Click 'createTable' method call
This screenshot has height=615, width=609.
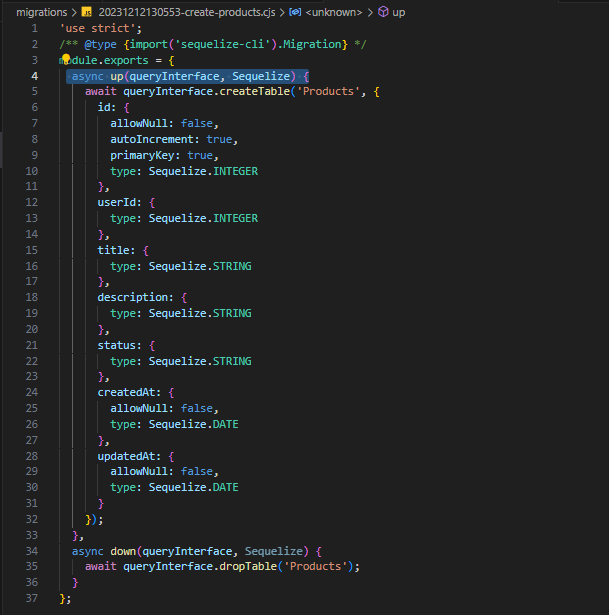254,91
